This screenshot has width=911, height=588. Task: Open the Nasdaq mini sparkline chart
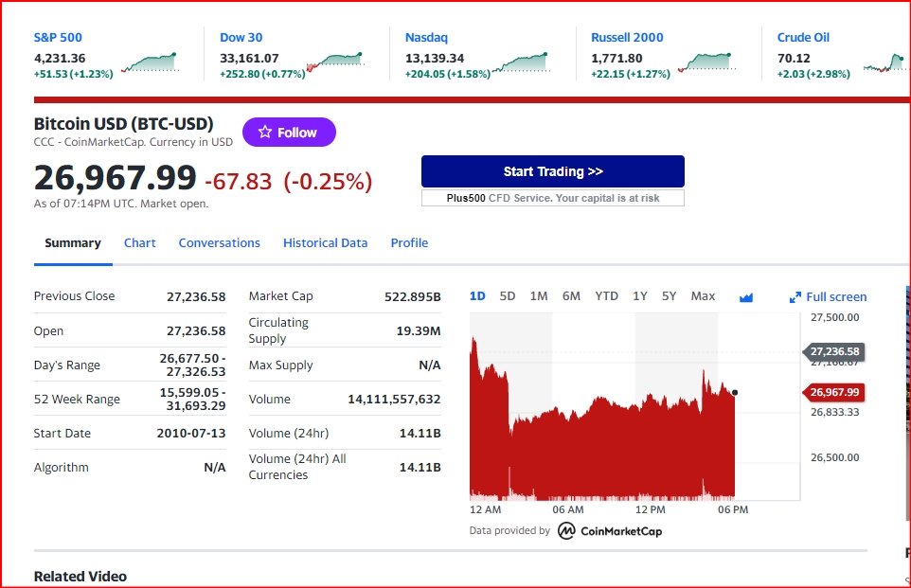coord(521,62)
